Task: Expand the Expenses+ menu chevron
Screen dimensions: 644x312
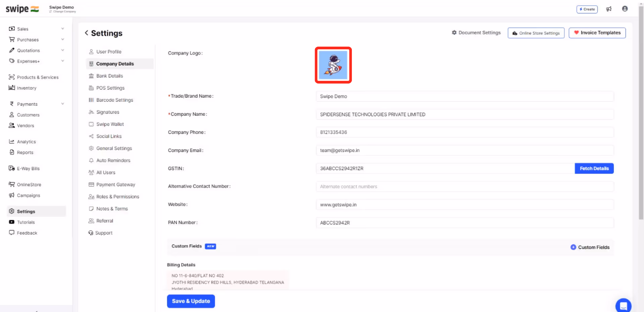Action: (x=63, y=61)
